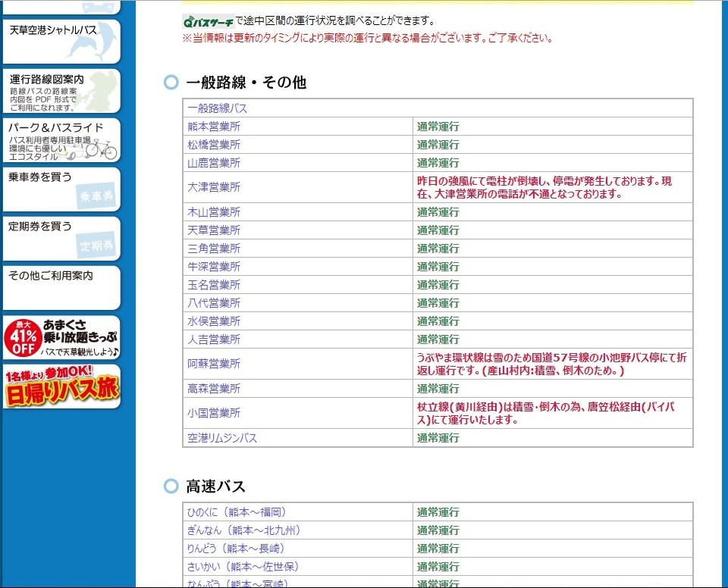
Task: Open the 小国営業所 link
Action: click(214, 413)
